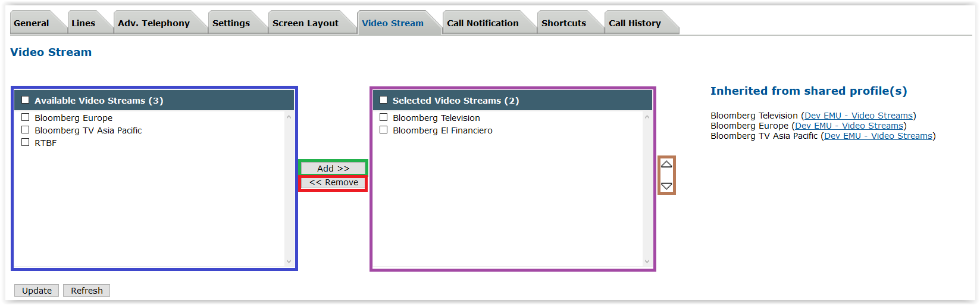Click Available streams scrollbar down arrow
This screenshot has height=305, width=980.
pos(289,262)
